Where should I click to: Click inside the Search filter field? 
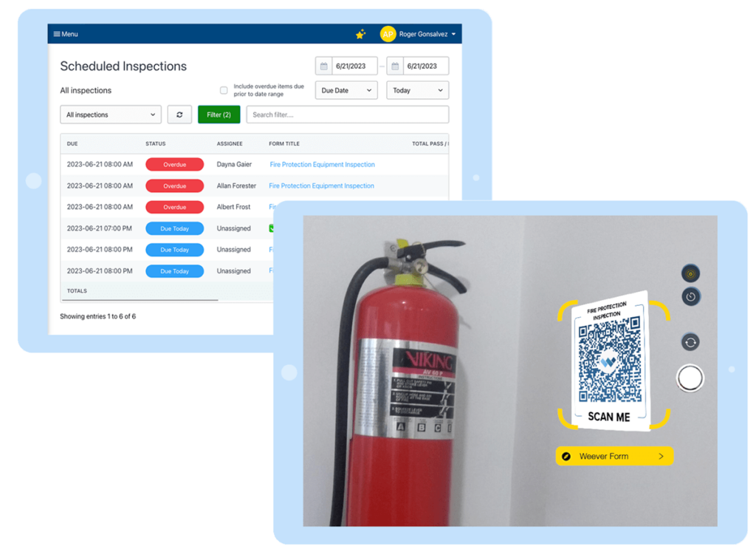pyautogui.click(x=347, y=115)
